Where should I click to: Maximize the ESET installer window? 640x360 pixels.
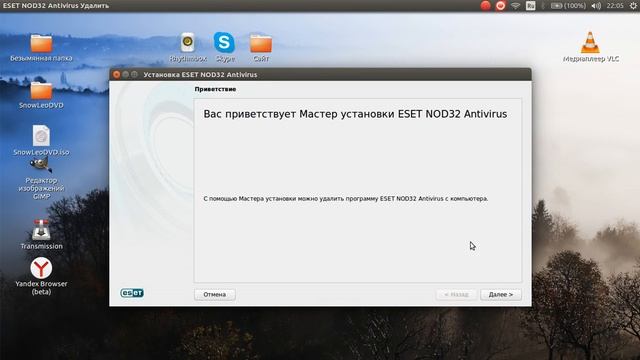pos(134,74)
